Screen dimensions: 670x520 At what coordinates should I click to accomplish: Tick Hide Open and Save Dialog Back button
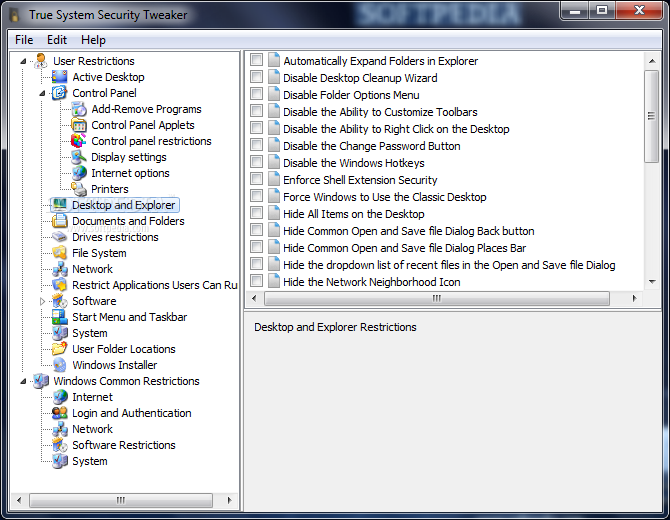256,230
